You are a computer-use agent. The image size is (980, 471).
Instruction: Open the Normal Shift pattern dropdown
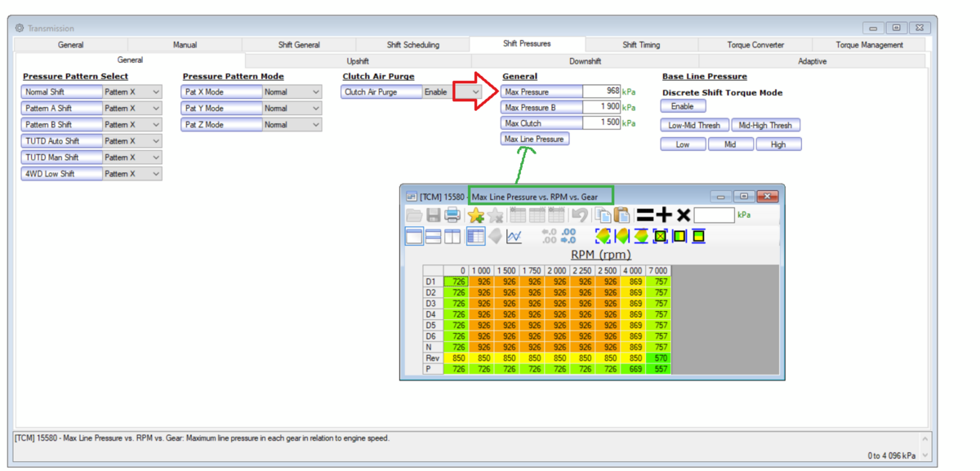coord(155,92)
